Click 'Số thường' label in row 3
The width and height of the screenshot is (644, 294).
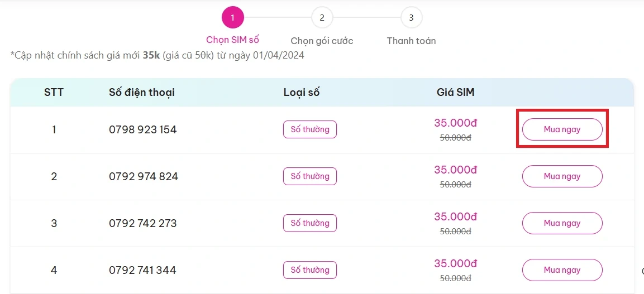click(310, 223)
